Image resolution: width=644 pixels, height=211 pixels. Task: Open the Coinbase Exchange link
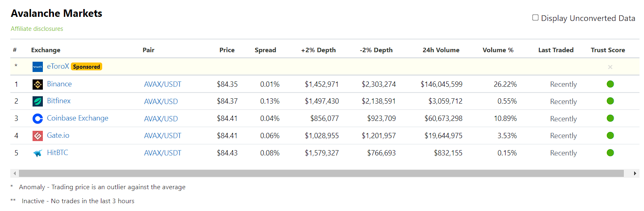pos(77,118)
